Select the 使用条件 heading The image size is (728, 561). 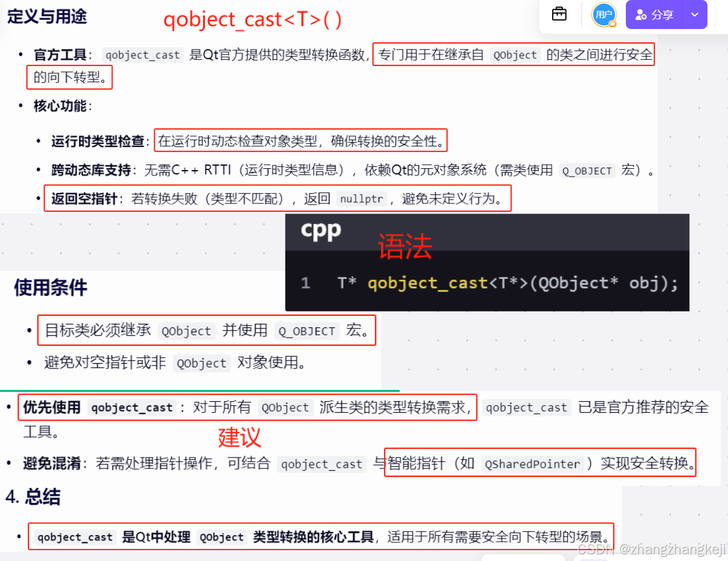click(x=51, y=288)
